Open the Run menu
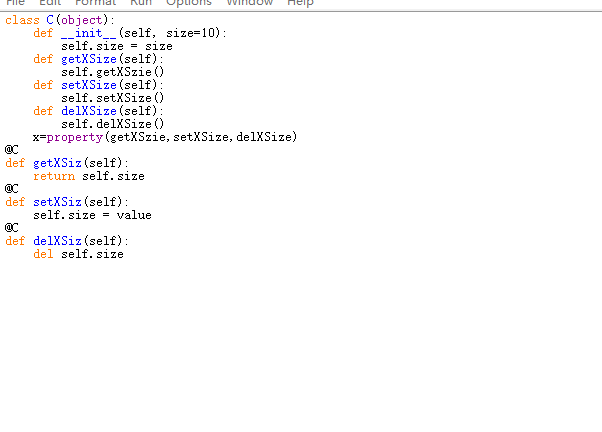This screenshot has width=602, height=432. [141, 3]
